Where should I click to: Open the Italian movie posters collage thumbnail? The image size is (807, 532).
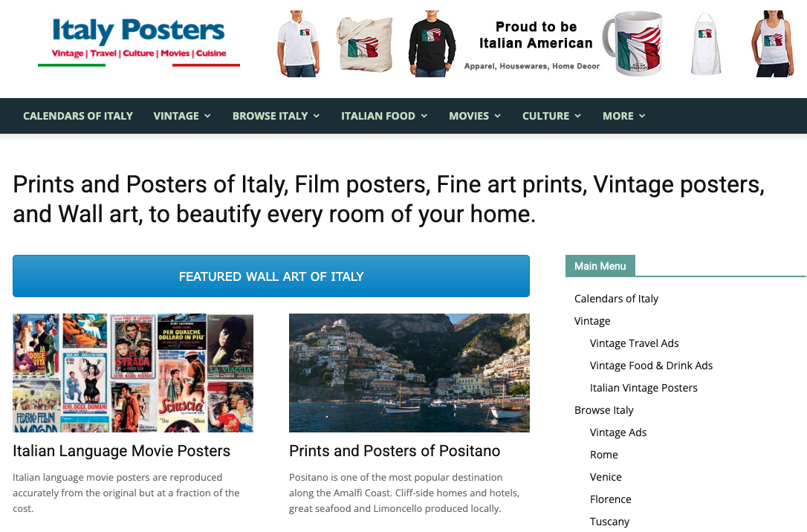pyautogui.click(x=133, y=373)
